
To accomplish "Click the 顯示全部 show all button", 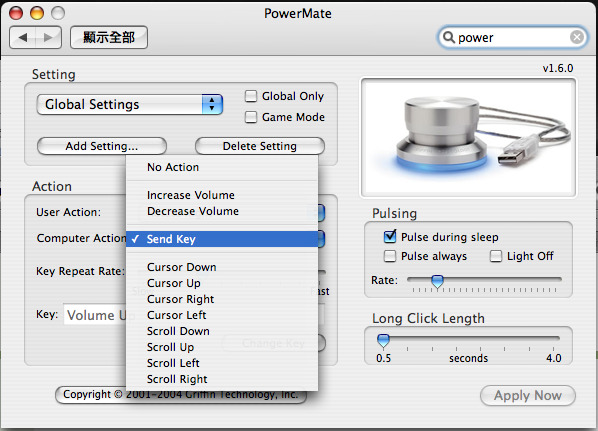I will [109, 37].
